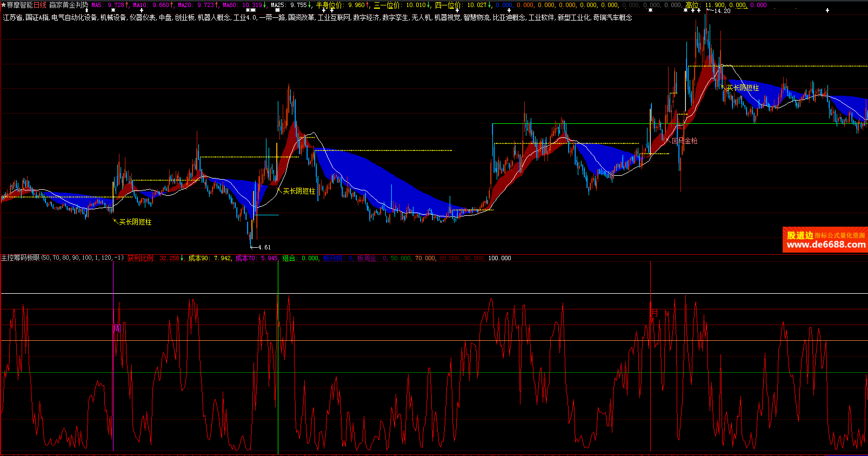Open the 主控筹码板眼 indicator title
Screen dimensions: 868x456
click(x=20, y=258)
